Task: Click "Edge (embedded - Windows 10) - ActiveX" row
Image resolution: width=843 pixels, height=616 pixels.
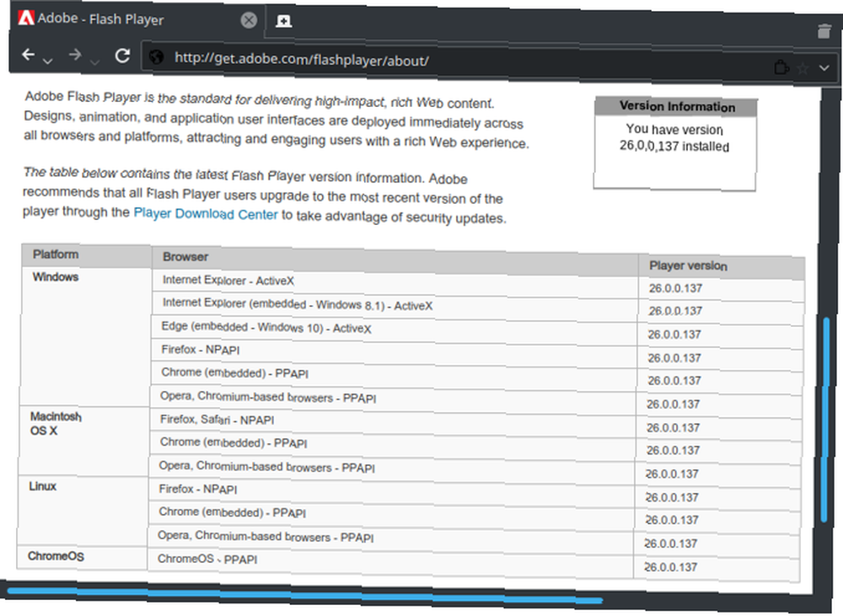Action: [x=394, y=330]
